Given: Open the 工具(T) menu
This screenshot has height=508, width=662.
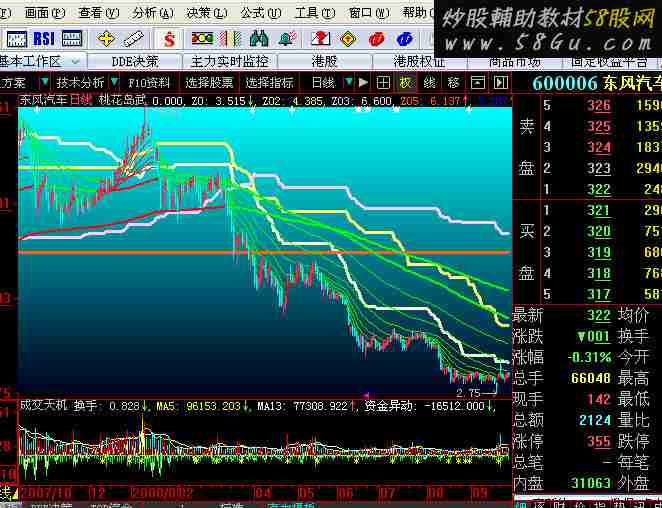Looking at the screenshot, I should 315,14.
